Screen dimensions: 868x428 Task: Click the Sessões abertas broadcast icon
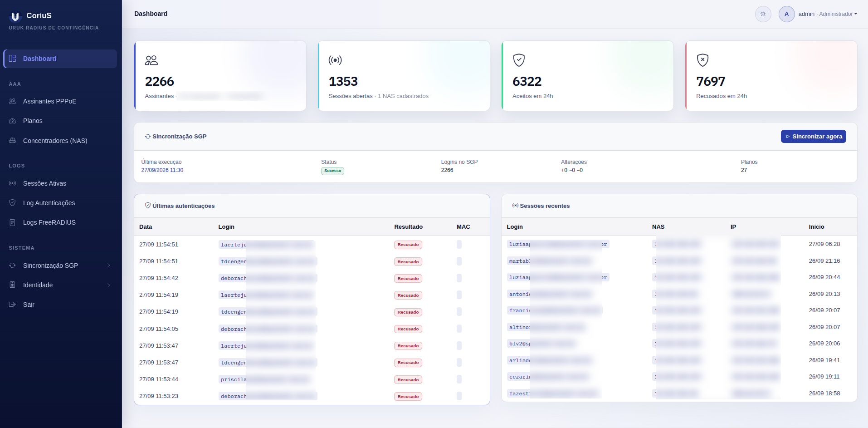[335, 60]
